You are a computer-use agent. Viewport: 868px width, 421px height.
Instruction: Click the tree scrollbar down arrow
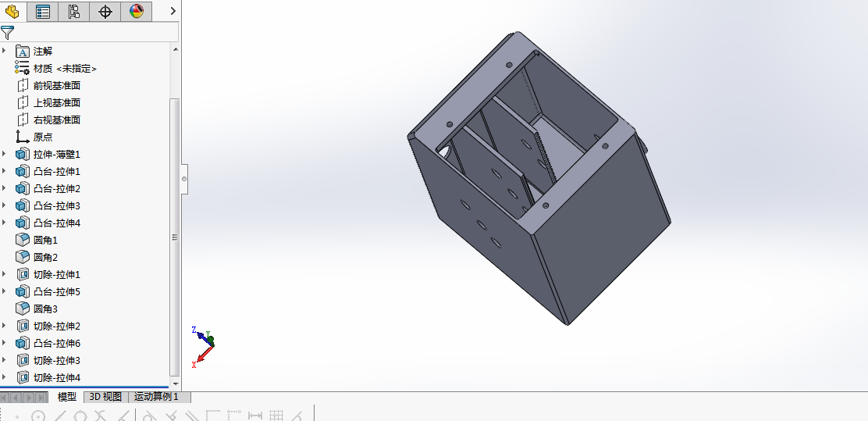point(176,384)
